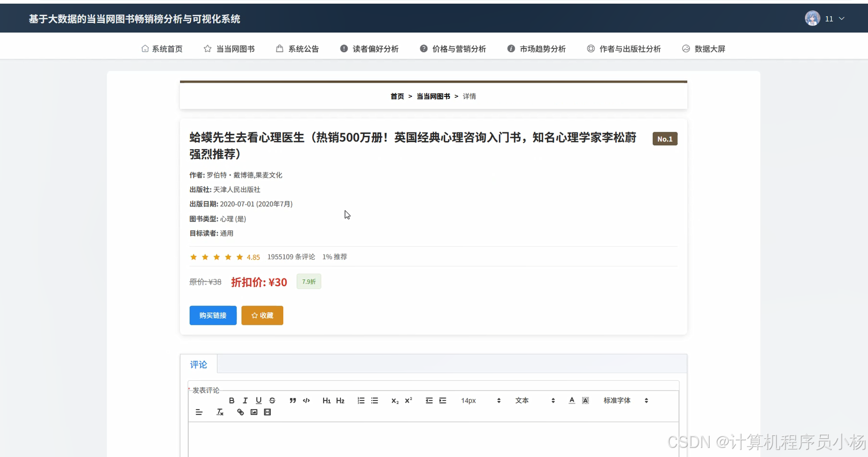Click the 天津人民出版社 publisher text
Screen dimensions: 868x457
237,190
